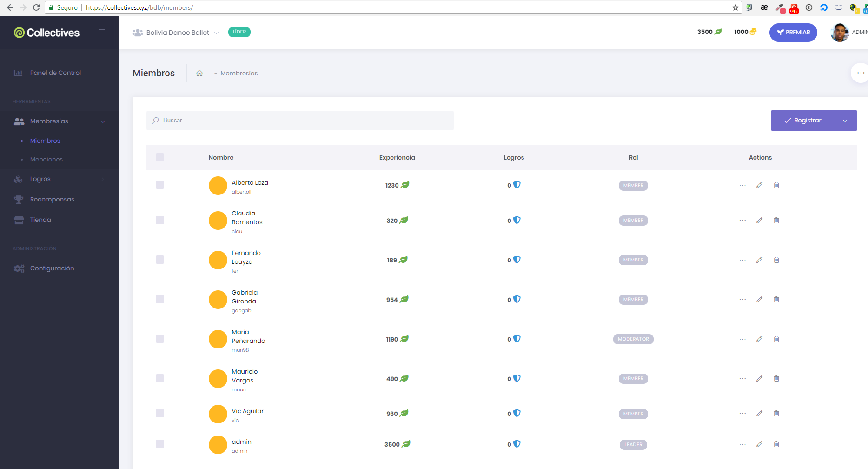Click the PREMIAR button
868x469 pixels.
pyautogui.click(x=793, y=33)
